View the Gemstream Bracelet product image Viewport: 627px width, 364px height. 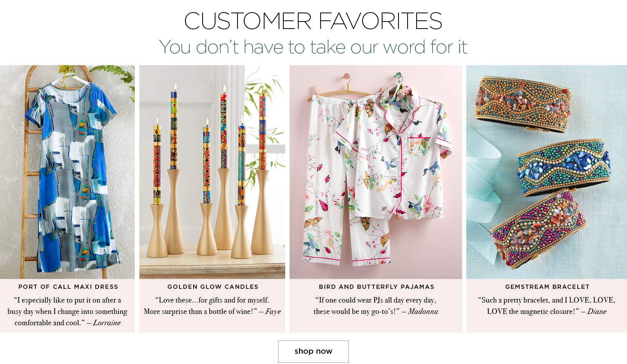(547, 172)
